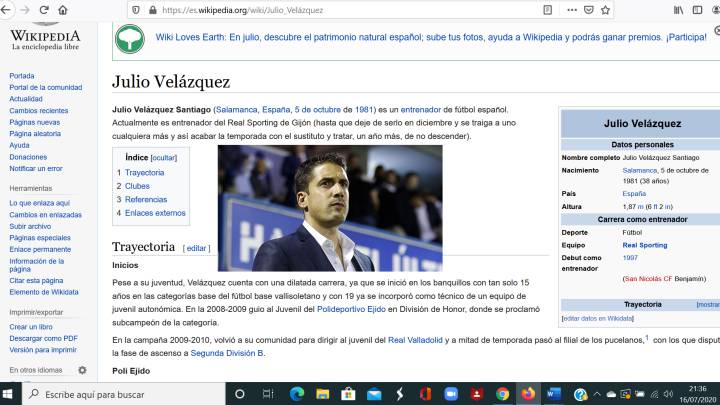The width and height of the screenshot is (720, 405).
Task: Click ¡Participa! in Wiki Loves Earth banner
Action: (x=686, y=37)
